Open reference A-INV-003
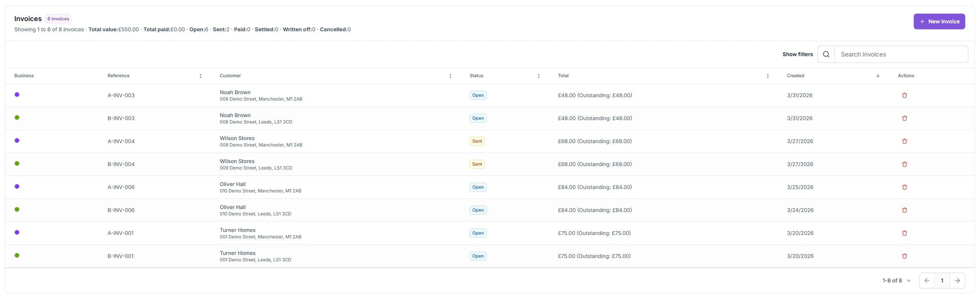Image resolution: width=980 pixels, height=299 pixels. 121,95
